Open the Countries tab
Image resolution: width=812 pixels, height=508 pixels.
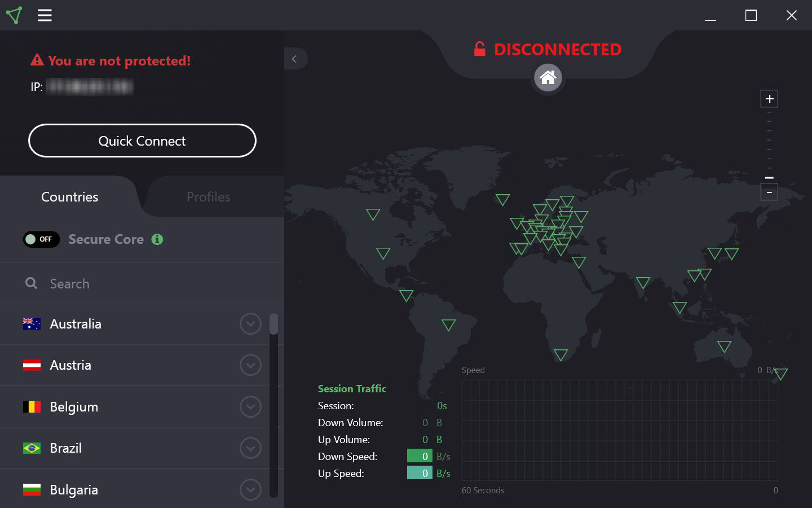coord(69,196)
